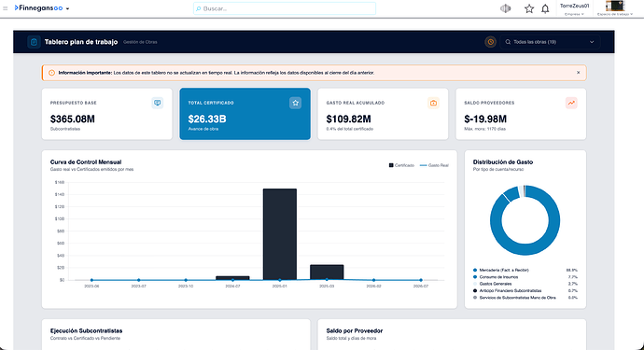Select the Gasto Real Acumulado $109.82M card
The height and width of the screenshot is (350, 644).
point(383,114)
